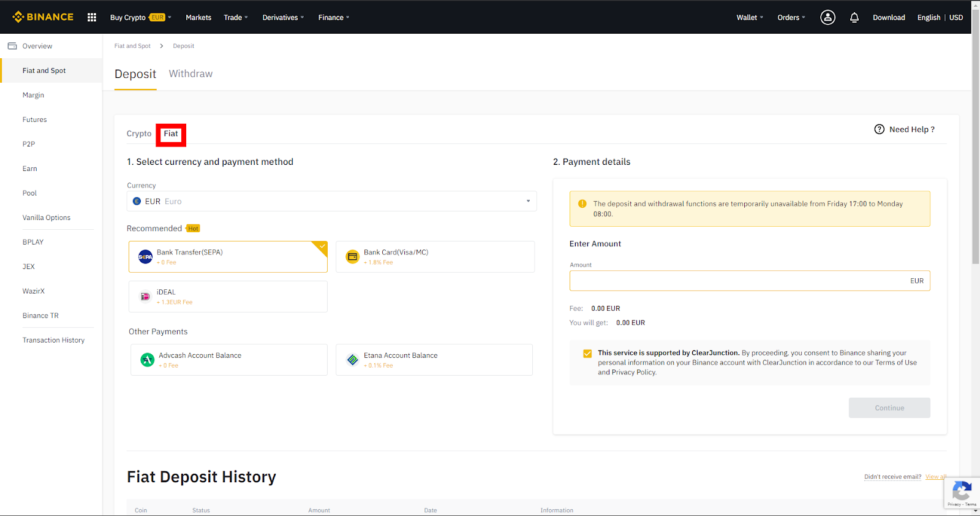Open the Wallet dropdown menu
The height and width of the screenshot is (516, 980).
click(749, 17)
